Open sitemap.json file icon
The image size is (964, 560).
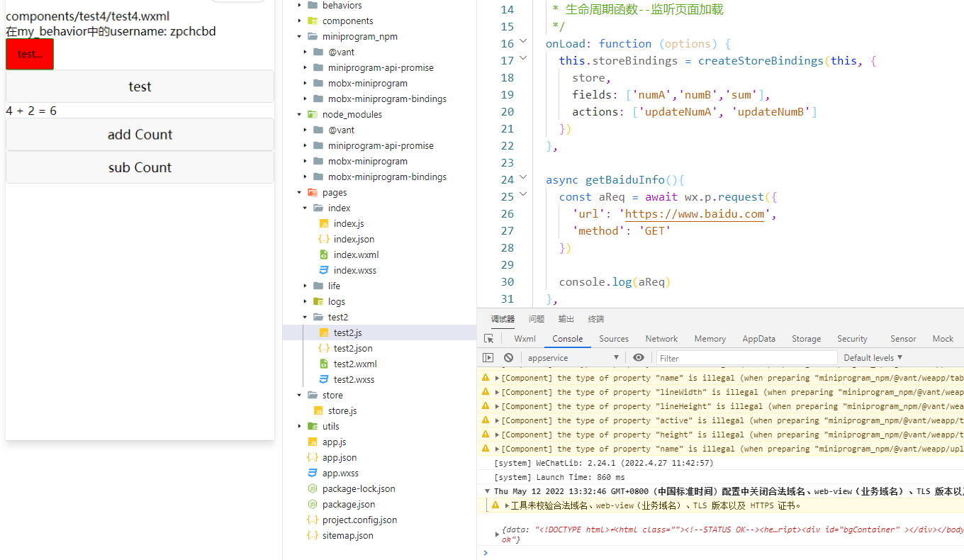[313, 536]
